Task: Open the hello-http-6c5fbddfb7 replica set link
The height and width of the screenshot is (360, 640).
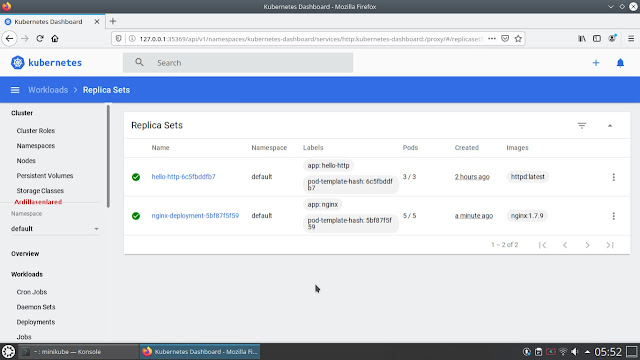Action: point(183,177)
